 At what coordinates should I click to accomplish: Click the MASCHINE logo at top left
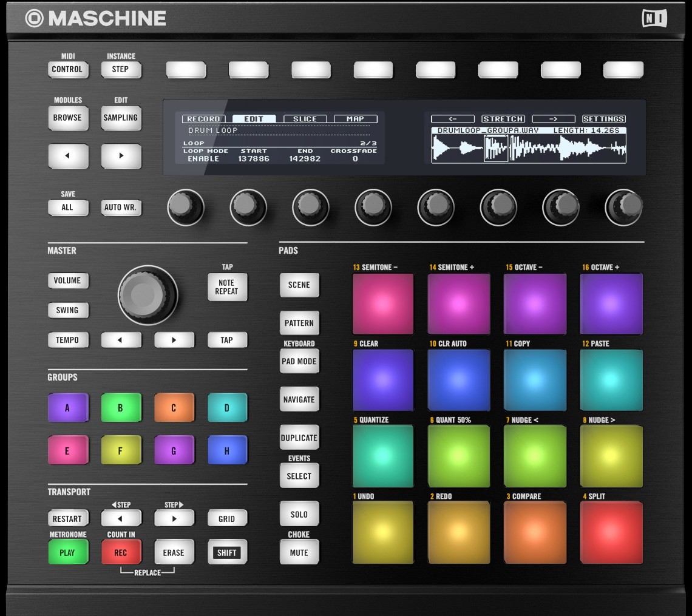coord(97,18)
